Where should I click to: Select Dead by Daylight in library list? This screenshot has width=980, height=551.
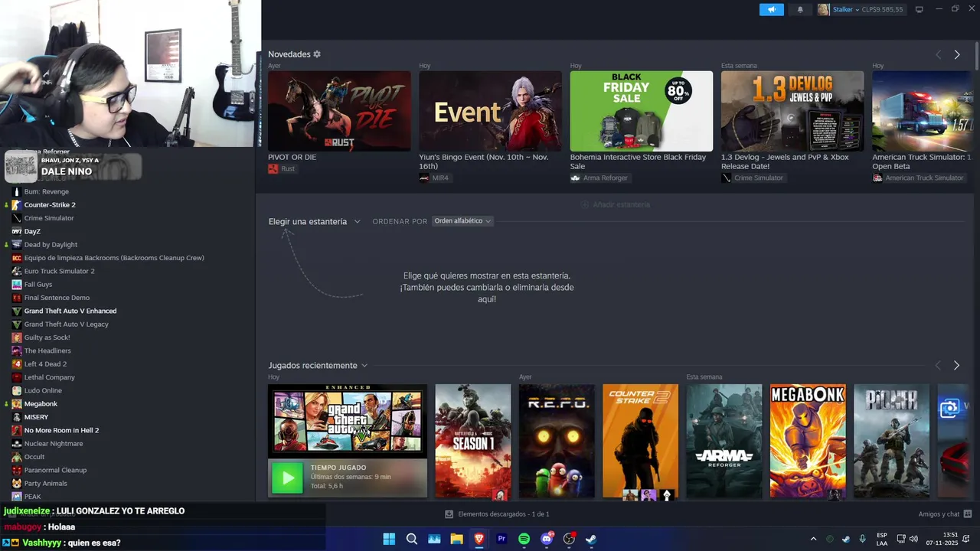pos(51,245)
